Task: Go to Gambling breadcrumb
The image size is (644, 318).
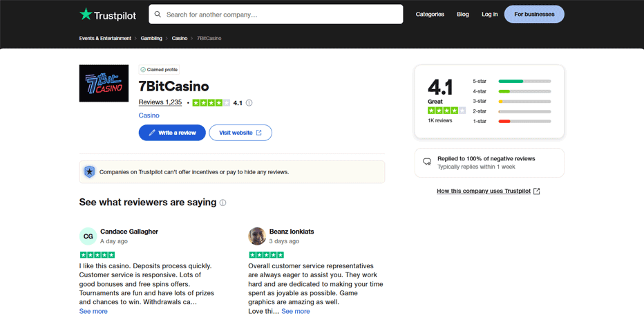Action: pos(151,38)
